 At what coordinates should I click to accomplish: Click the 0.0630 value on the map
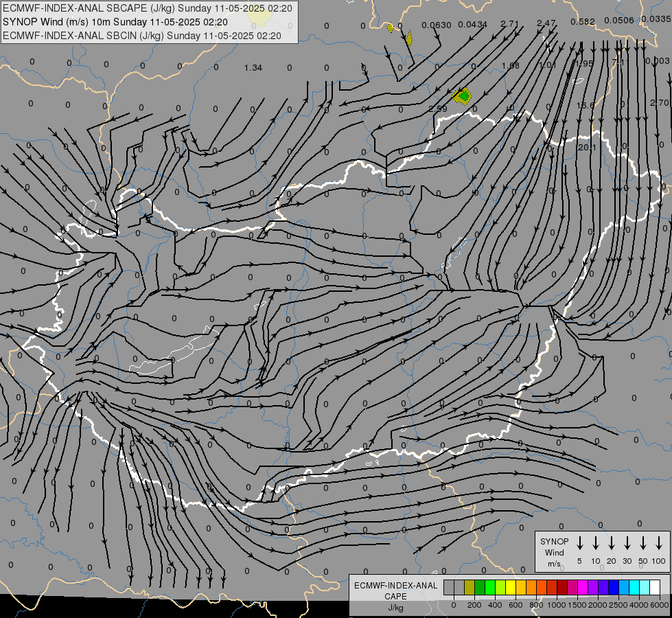(x=437, y=25)
